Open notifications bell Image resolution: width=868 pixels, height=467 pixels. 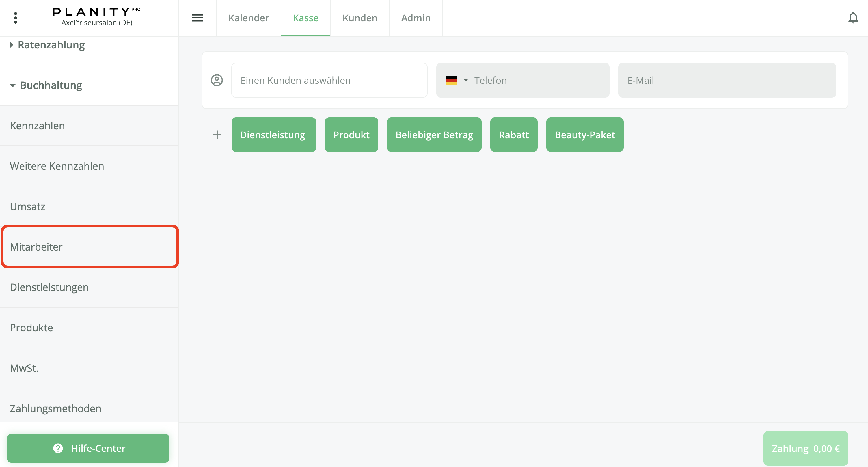tap(853, 18)
